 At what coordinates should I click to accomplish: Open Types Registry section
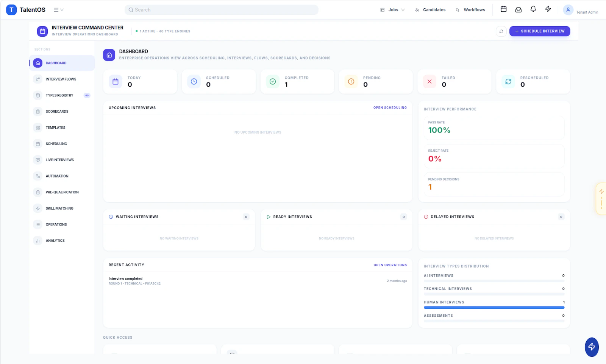tap(62, 95)
